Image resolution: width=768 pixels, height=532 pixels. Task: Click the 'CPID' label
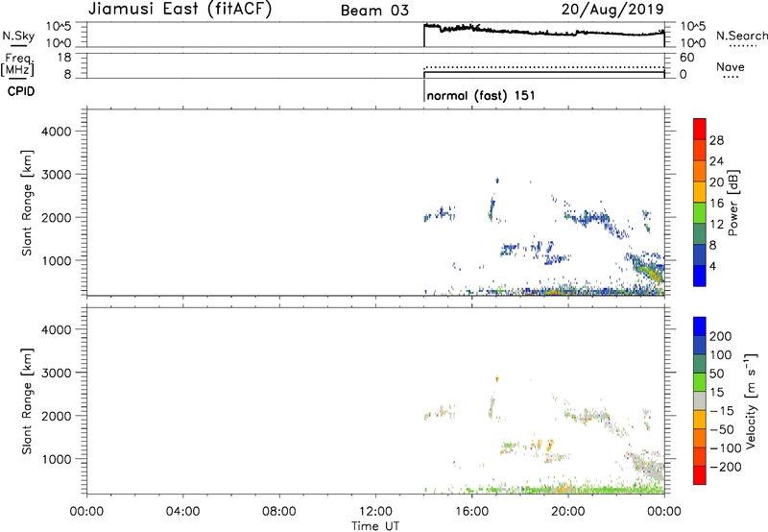(21, 91)
